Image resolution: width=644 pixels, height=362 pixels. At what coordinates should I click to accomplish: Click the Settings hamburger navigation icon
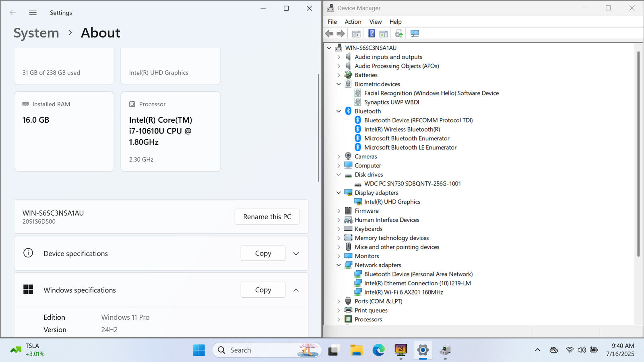pyautogui.click(x=33, y=12)
